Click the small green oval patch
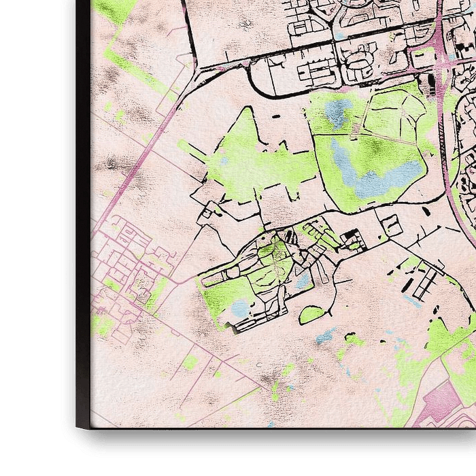The image size is (476, 476). coord(311,314)
